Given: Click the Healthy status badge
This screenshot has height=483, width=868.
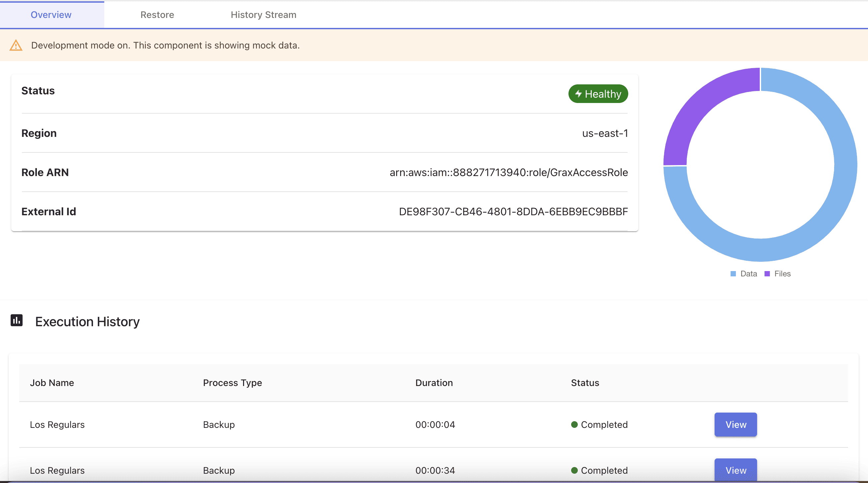Looking at the screenshot, I should 598,94.
